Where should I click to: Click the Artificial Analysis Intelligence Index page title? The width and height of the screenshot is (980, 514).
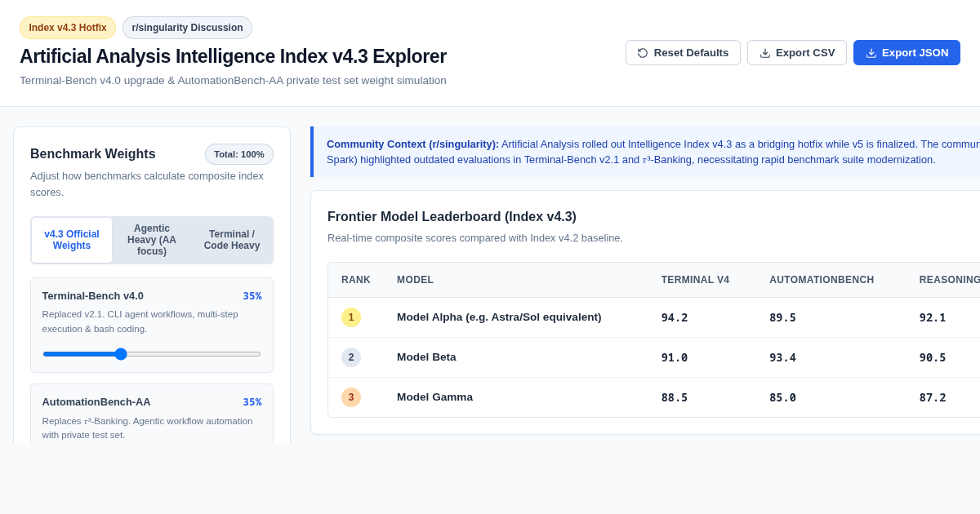(233, 56)
